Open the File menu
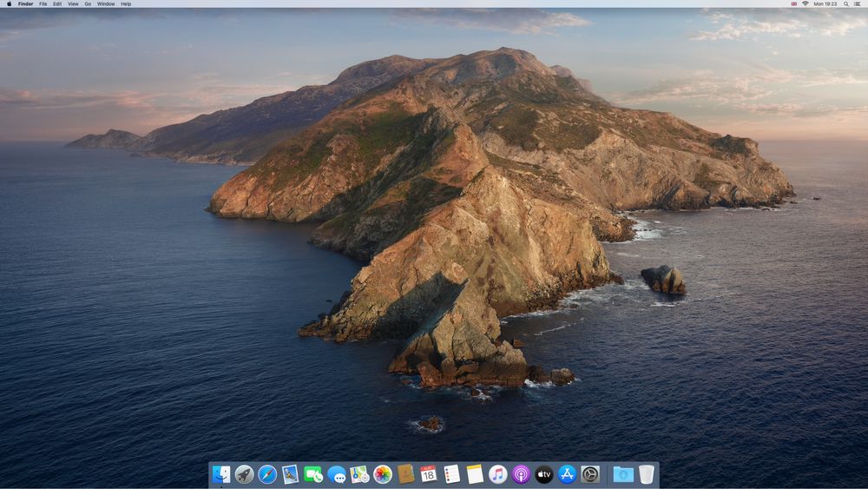Viewport: 868px width, 489px height. click(43, 3)
